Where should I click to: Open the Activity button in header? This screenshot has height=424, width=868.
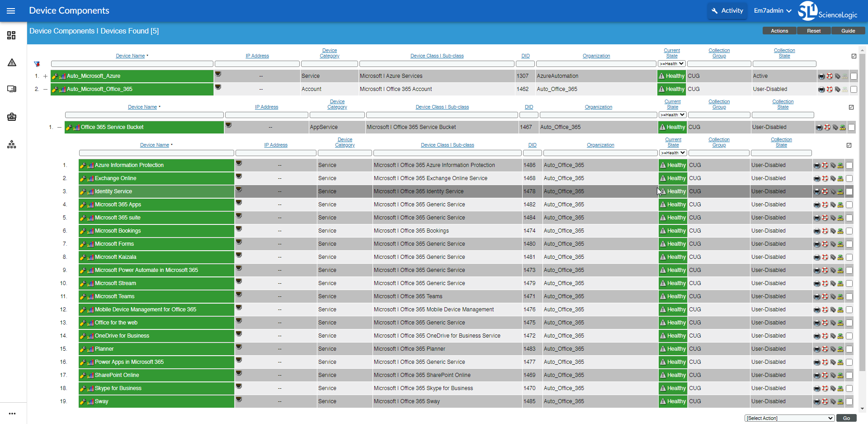pos(727,11)
